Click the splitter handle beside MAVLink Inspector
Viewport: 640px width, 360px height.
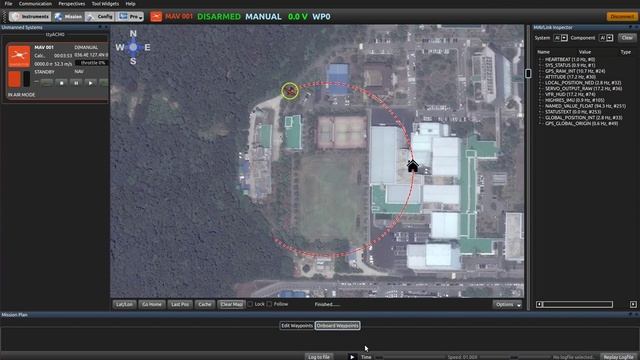[x=528, y=73]
